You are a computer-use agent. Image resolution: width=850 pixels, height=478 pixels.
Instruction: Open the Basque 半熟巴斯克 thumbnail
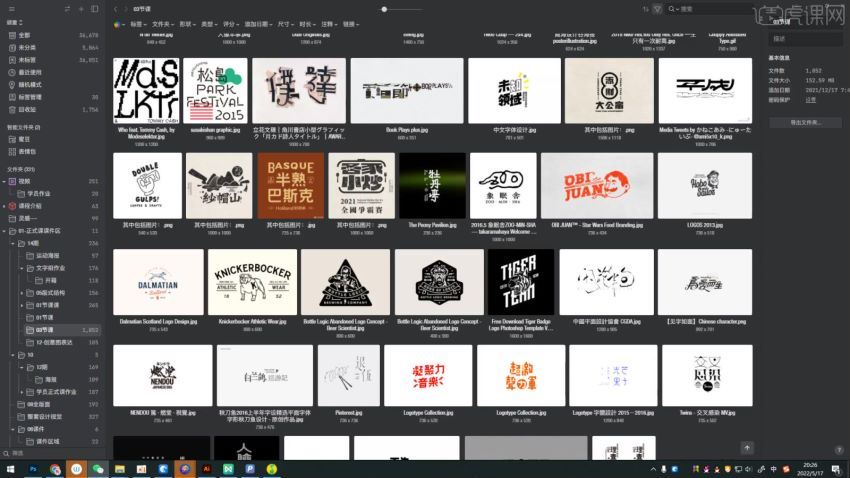291,186
